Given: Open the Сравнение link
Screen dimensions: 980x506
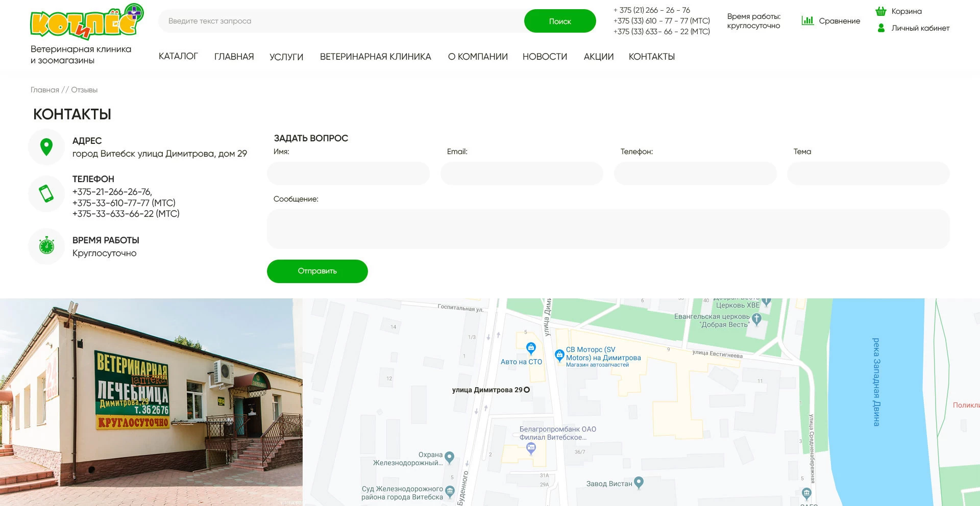Looking at the screenshot, I should click(x=840, y=21).
